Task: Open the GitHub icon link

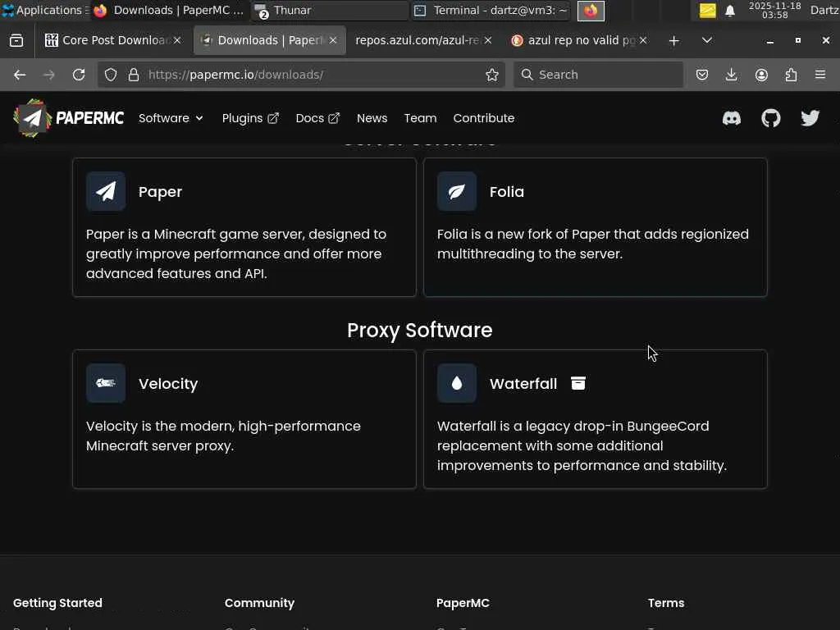Action: pyautogui.click(x=771, y=118)
